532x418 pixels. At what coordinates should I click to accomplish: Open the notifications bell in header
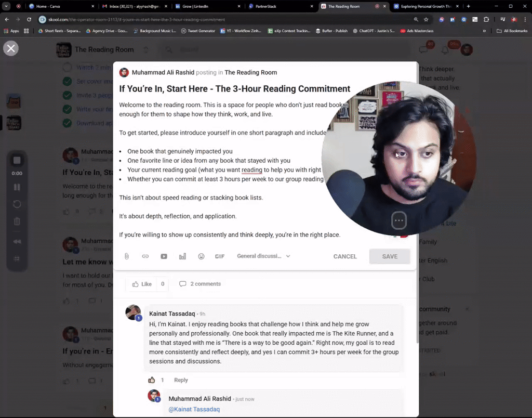click(445, 50)
